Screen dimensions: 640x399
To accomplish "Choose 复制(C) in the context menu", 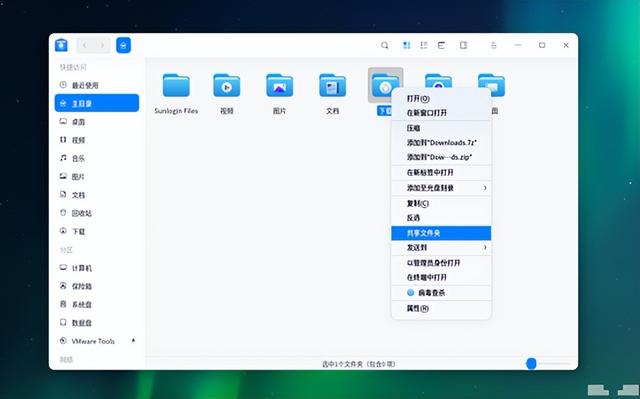I will (441, 203).
